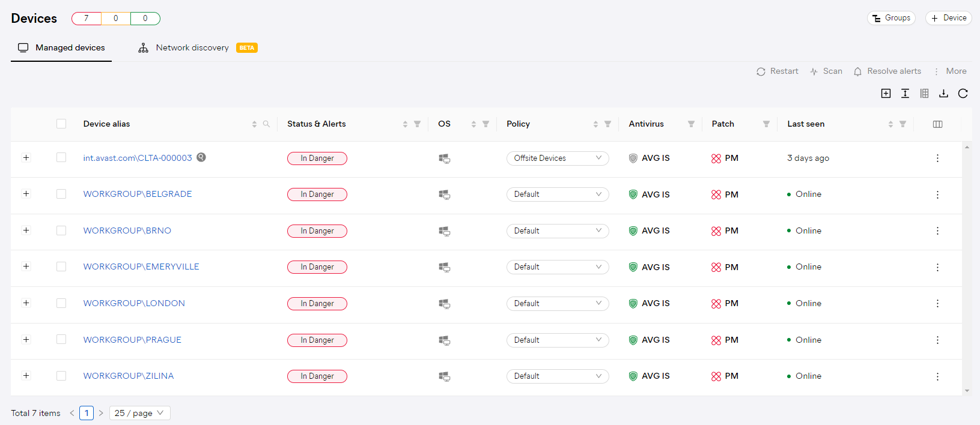
Task: Click the table scrollbar down arrow
Action: pyautogui.click(x=967, y=391)
